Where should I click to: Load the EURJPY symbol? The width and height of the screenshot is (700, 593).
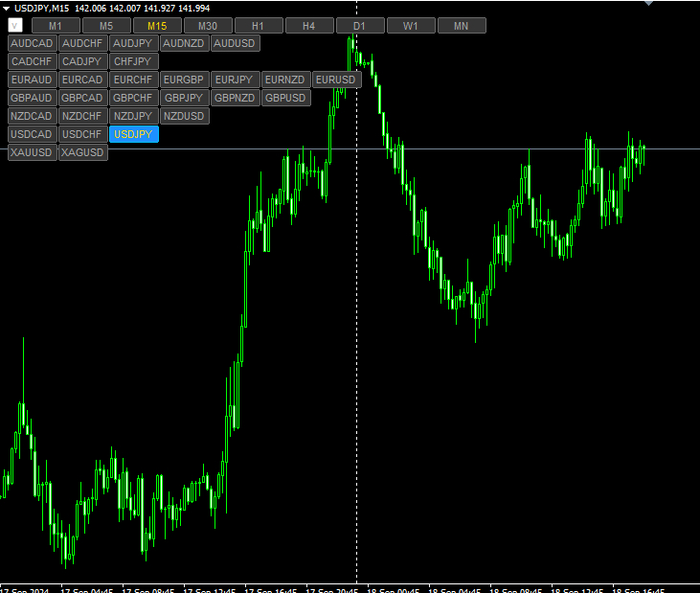pos(235,80)
